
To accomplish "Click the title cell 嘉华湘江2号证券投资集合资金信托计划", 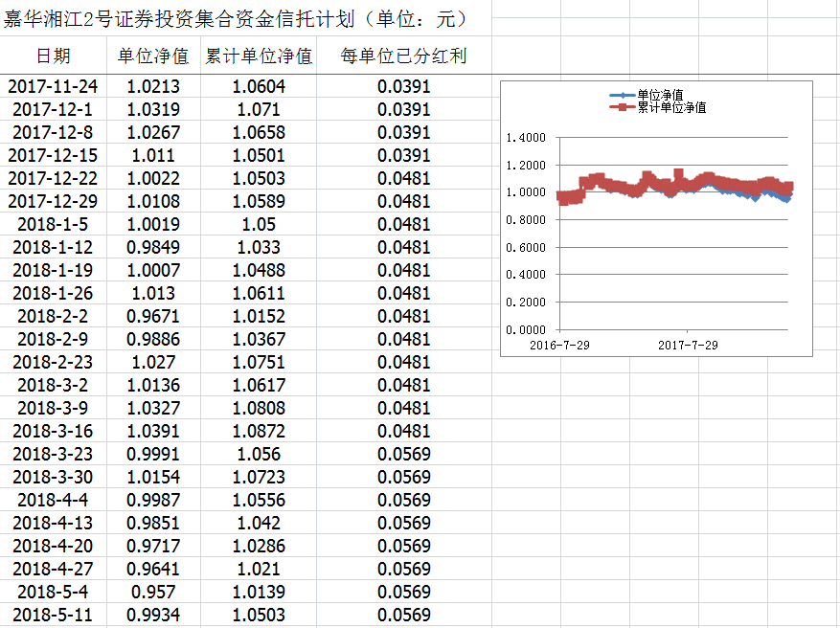I will 235,19.
